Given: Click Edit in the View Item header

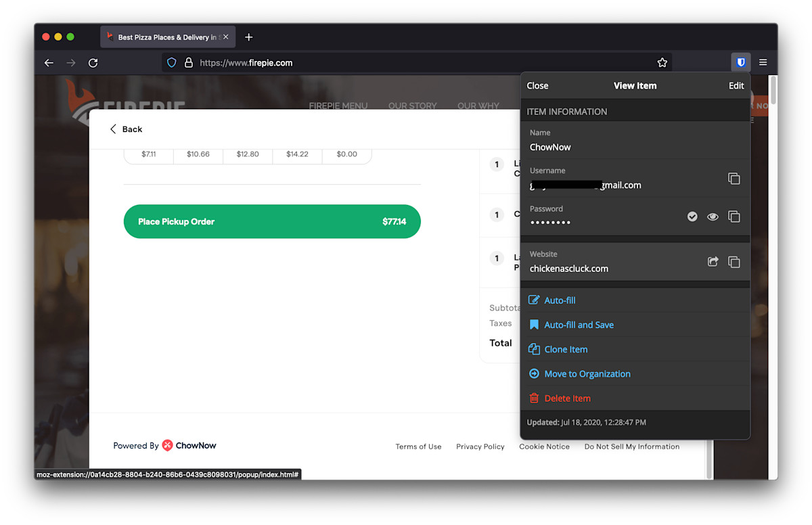Looking at the screenshot, I should pos(736,86).
